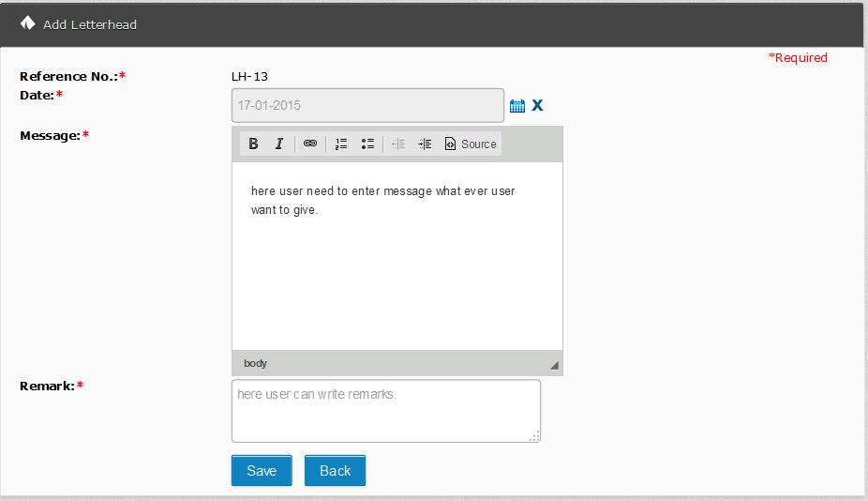This screenshot has width=868, height=501.
Task: Insert a numbered list in the message
Action: coord(341,144)
